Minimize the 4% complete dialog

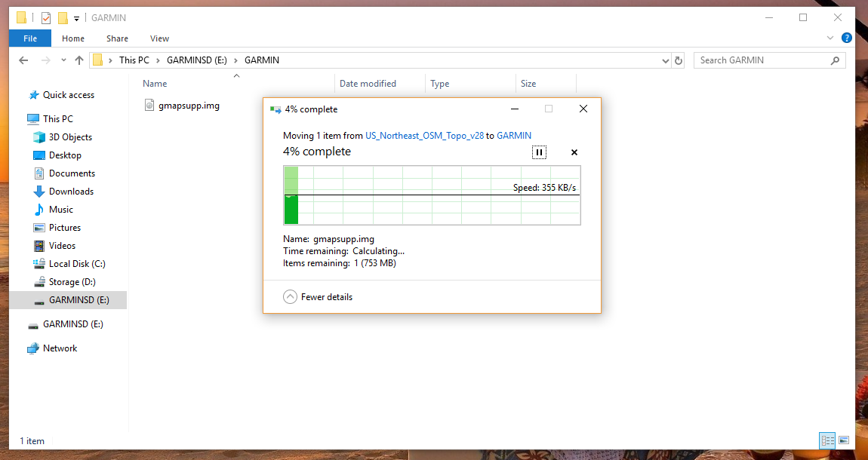point(515,109)
